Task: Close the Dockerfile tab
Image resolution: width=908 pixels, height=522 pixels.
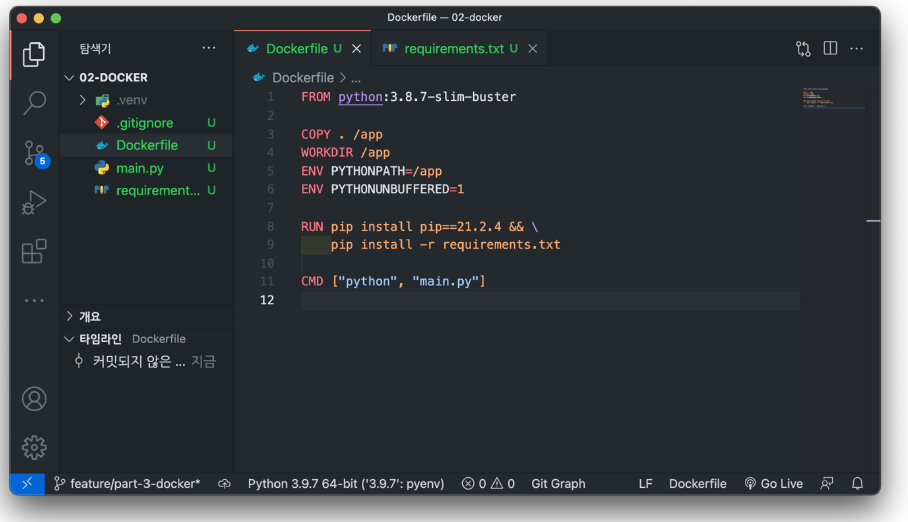Action: click(357, 49)
